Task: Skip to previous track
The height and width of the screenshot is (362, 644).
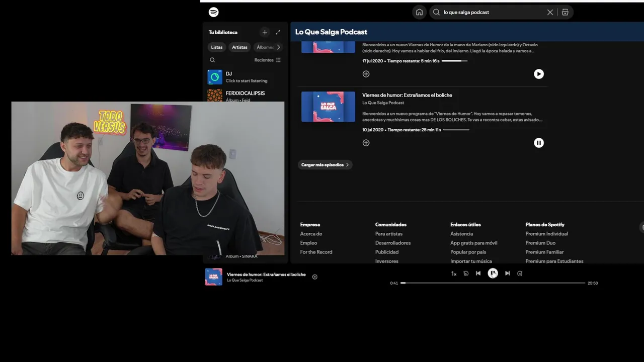Action: pos(478,274)
